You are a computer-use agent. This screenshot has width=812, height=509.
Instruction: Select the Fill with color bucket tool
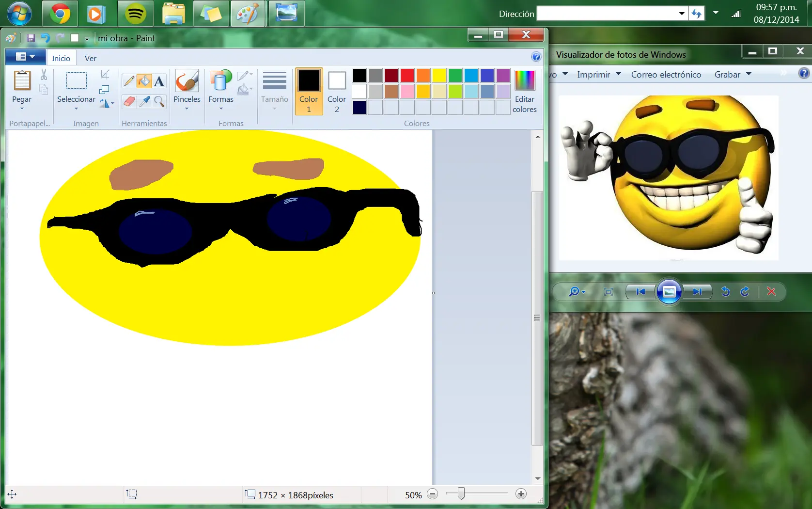tap(144, 81)
